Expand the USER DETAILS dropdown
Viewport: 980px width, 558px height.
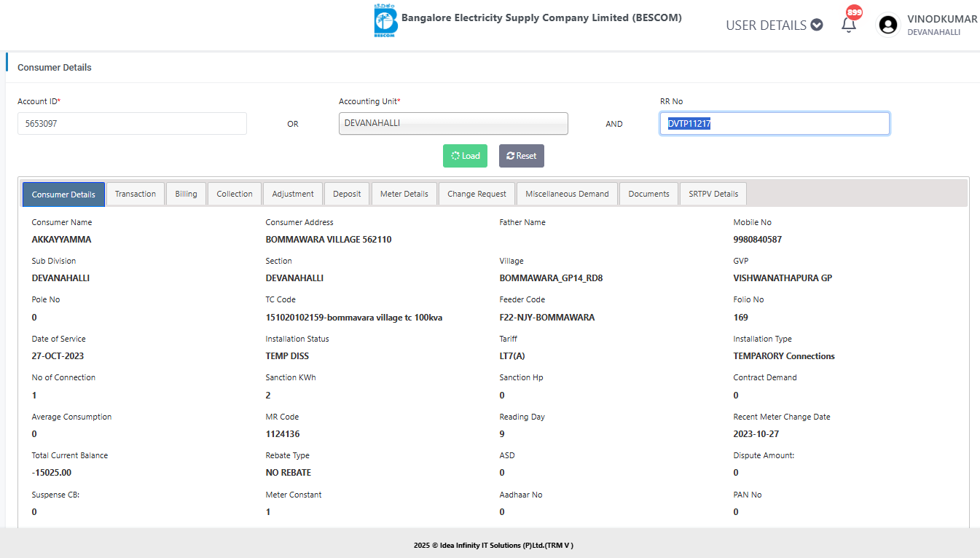pos(774,25)
